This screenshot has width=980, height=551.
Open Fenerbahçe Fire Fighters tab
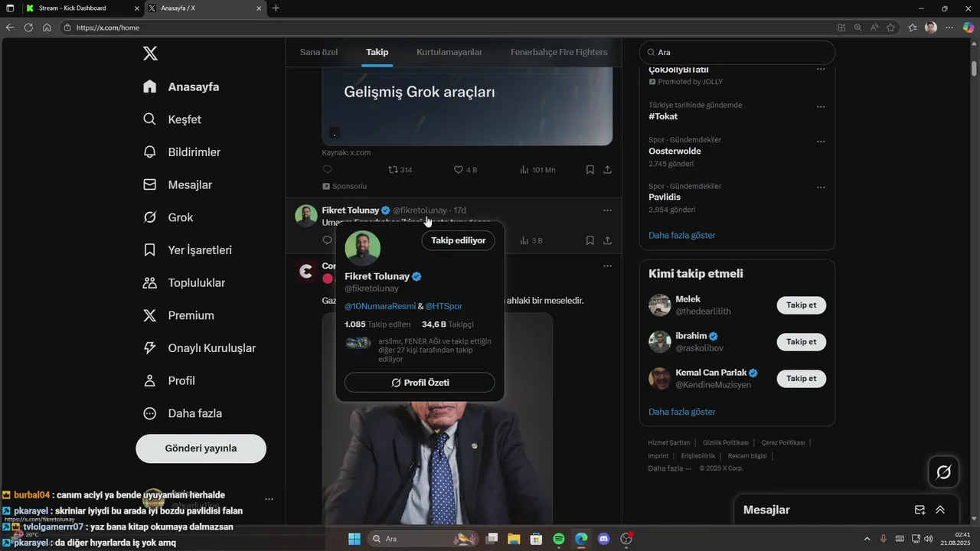559,52
